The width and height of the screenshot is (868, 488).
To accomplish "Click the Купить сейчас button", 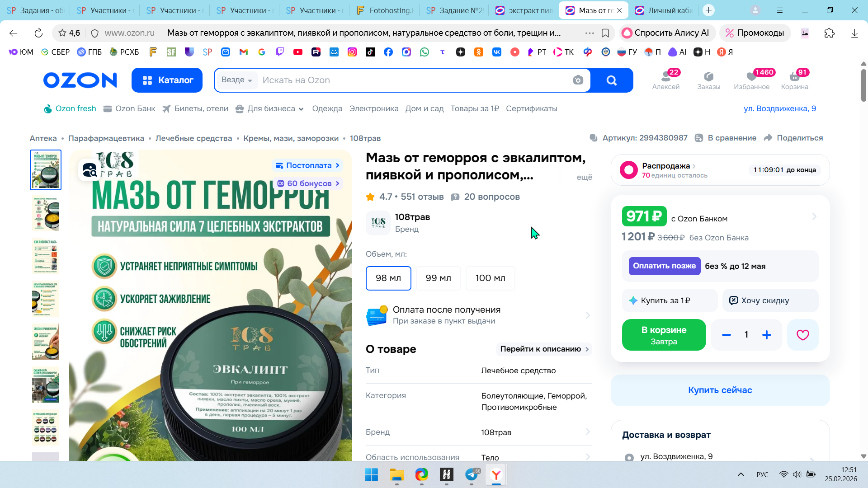I will [x=720, y=390].
